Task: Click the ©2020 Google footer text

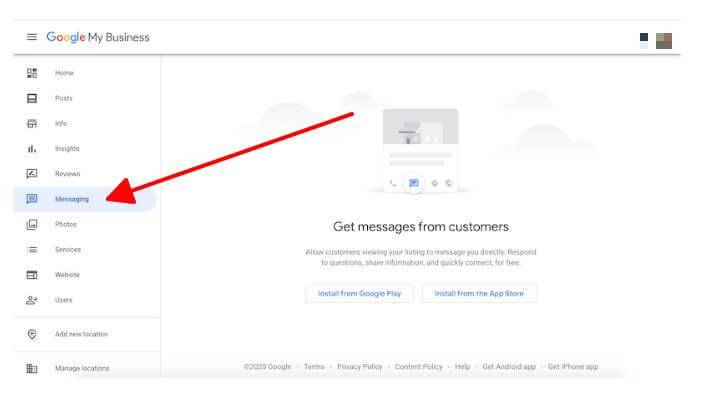Action: coord(267,367)
